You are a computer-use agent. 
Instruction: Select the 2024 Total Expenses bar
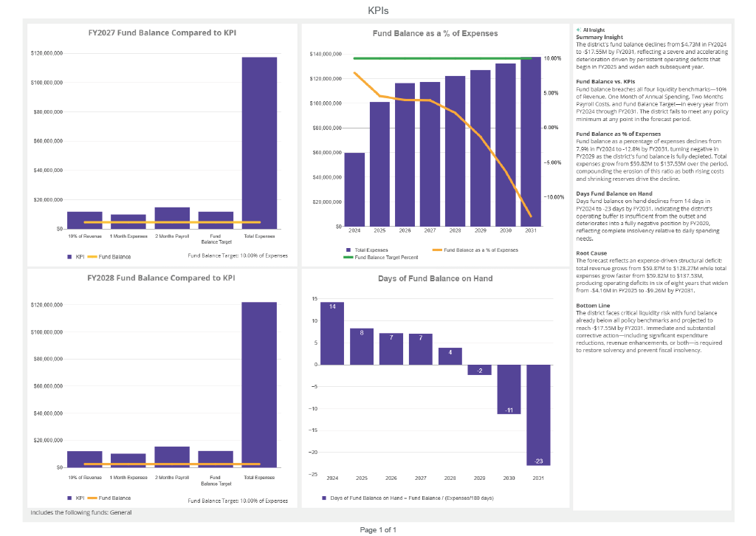[354, 190]
